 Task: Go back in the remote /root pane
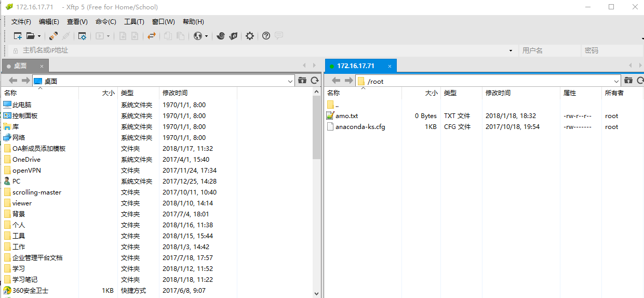336,80
